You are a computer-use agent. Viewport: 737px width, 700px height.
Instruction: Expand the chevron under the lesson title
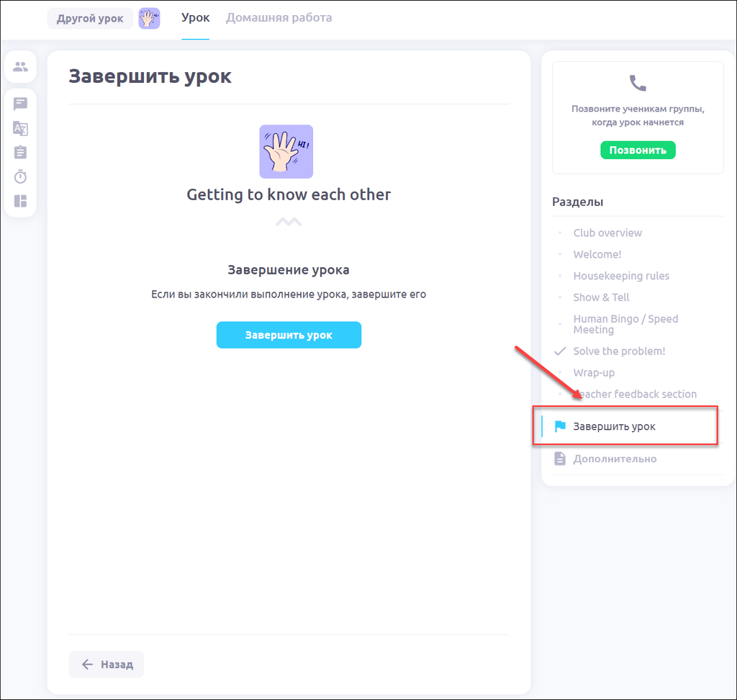pyautogui.click(x=289, y=222)
